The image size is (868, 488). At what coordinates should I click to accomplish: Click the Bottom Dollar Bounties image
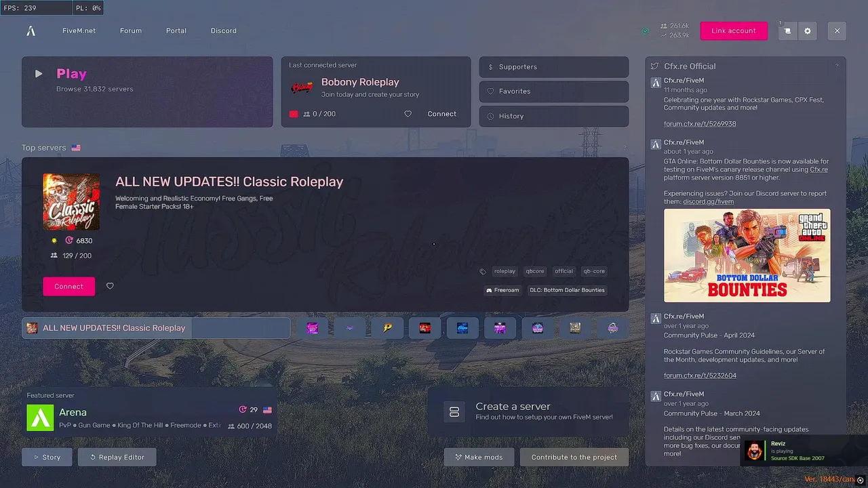(747, 255)
